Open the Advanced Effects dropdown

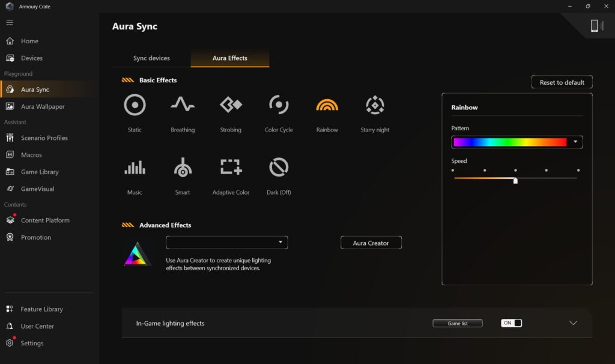(226, 243)
